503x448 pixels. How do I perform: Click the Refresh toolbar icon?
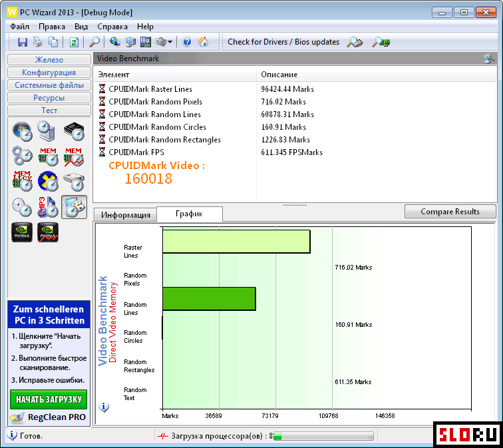tap(74, 42)
